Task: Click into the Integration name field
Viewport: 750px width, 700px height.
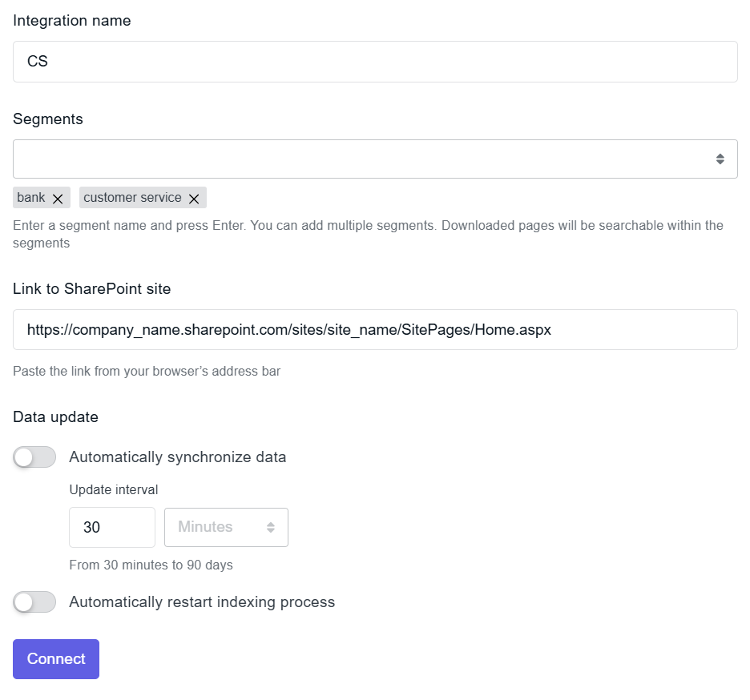Action: [375, 61]
